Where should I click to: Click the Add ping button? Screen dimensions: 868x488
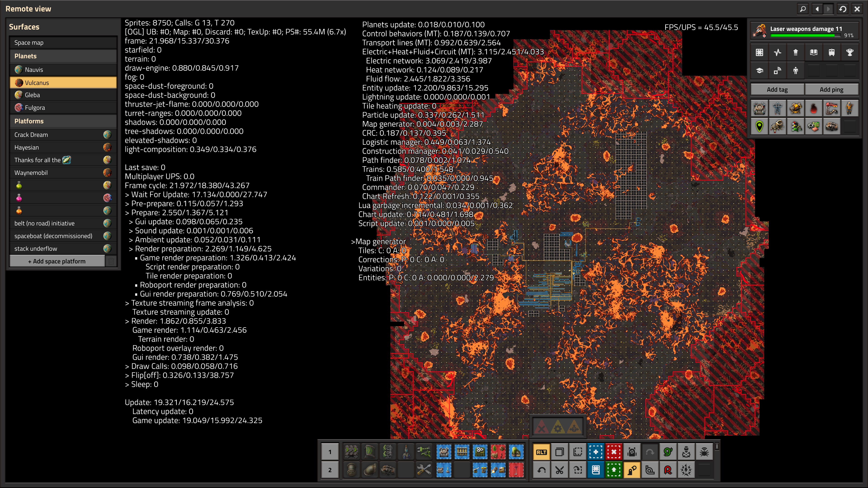tap(832, 90)
